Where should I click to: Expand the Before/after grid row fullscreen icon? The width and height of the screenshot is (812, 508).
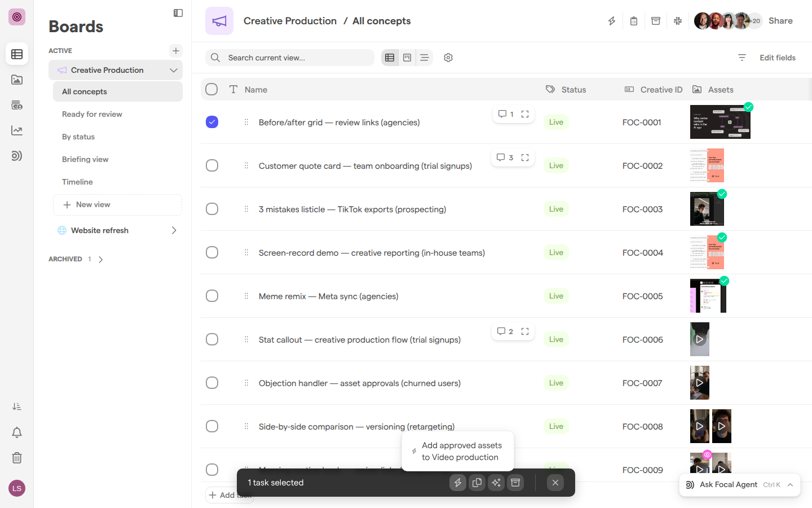[525, 114]
